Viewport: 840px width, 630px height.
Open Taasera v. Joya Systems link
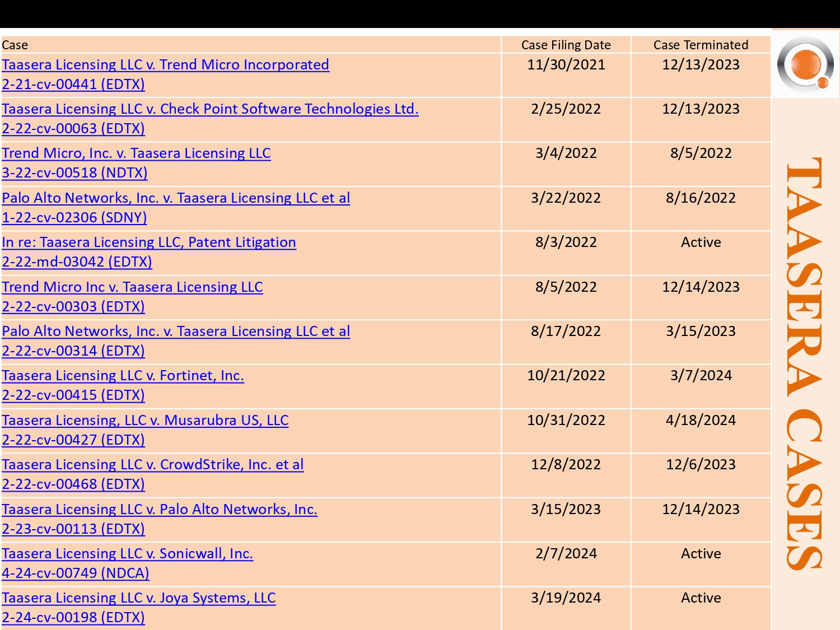[x=139, y=598]
